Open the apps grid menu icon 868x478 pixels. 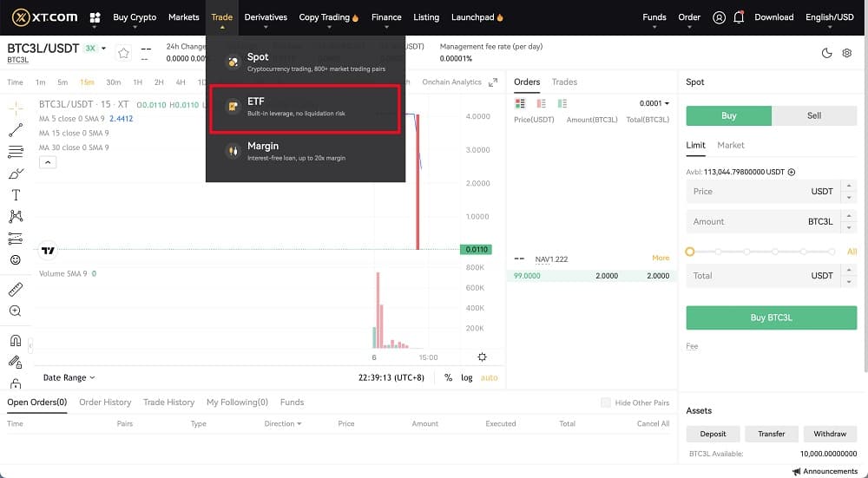point(95,17)
